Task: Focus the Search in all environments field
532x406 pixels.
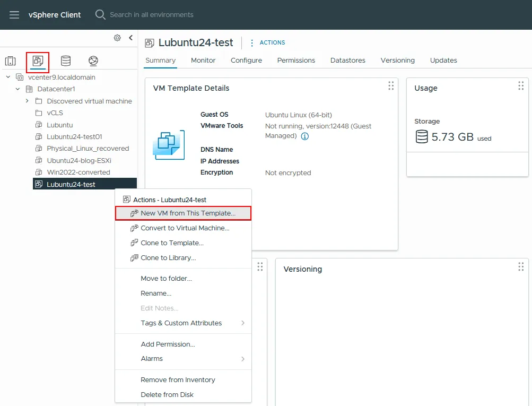Action: 151,15
